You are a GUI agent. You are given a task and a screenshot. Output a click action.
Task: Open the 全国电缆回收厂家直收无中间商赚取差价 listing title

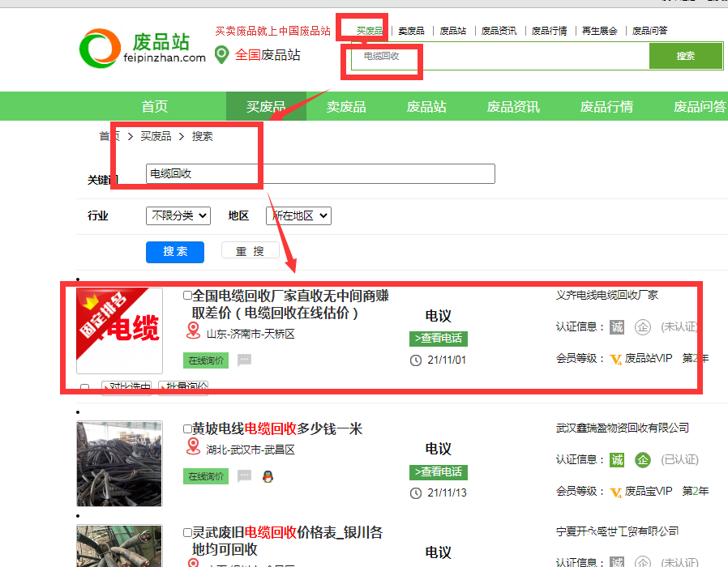(x=291, y=305)
